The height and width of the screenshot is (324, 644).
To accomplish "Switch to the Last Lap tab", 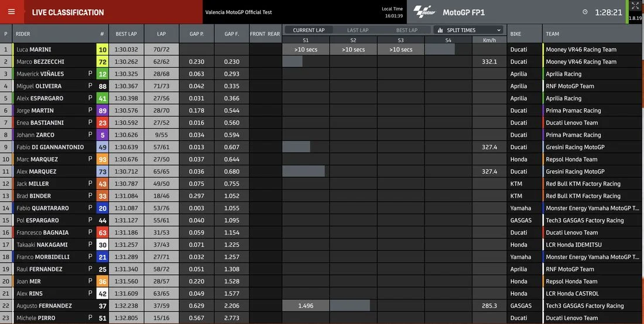I will [358, 30].
